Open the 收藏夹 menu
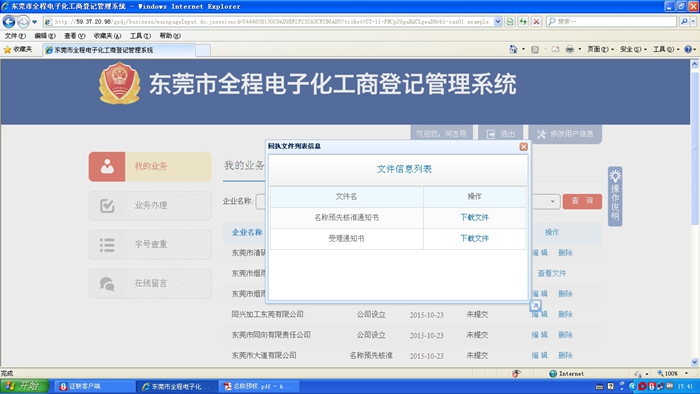 (x=107, y=36)
